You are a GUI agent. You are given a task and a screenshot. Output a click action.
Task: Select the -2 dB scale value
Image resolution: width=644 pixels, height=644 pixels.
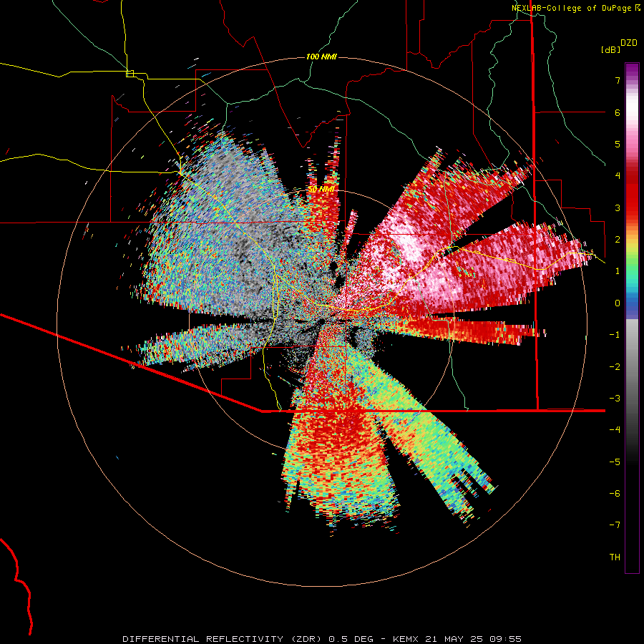(615, 367)
